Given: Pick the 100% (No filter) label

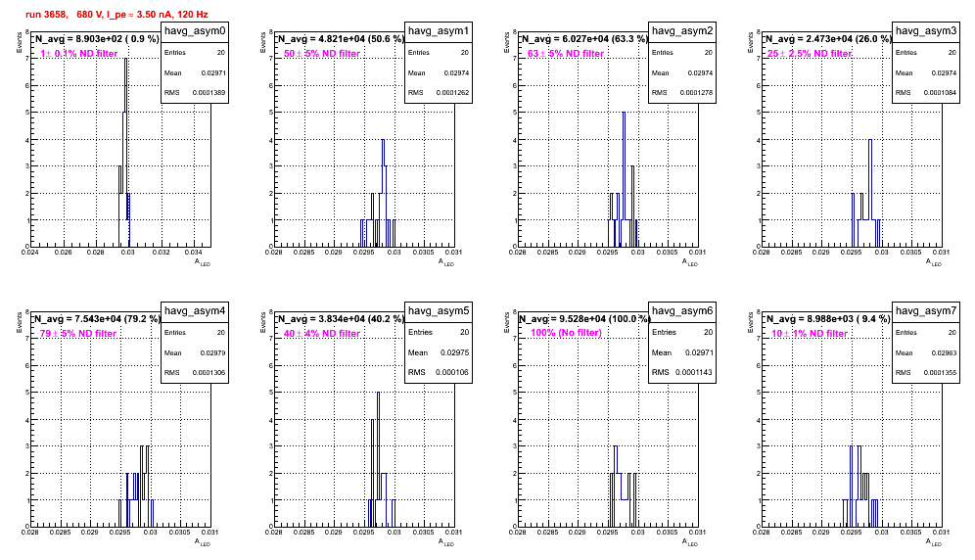Looking at the screenshot, I should [x=566, y=333].
